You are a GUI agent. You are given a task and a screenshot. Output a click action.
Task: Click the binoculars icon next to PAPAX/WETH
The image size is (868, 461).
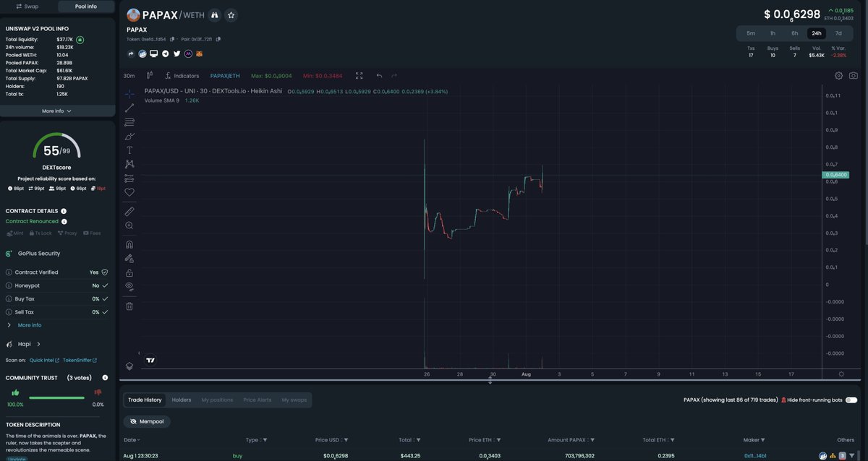pos(215,14)
